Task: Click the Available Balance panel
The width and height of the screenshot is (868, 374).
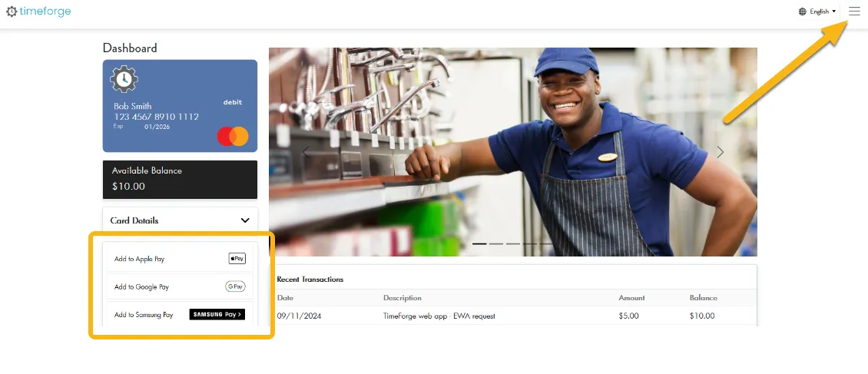Action: pyautogui.click(x=180, y=179)
